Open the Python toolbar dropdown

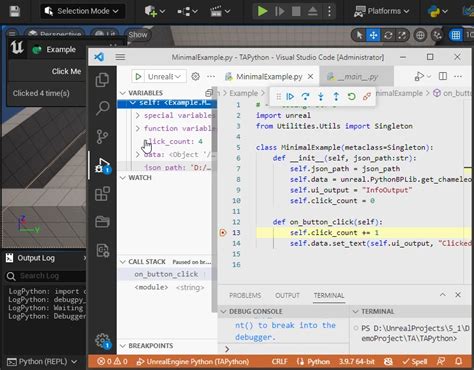[437, 12]
